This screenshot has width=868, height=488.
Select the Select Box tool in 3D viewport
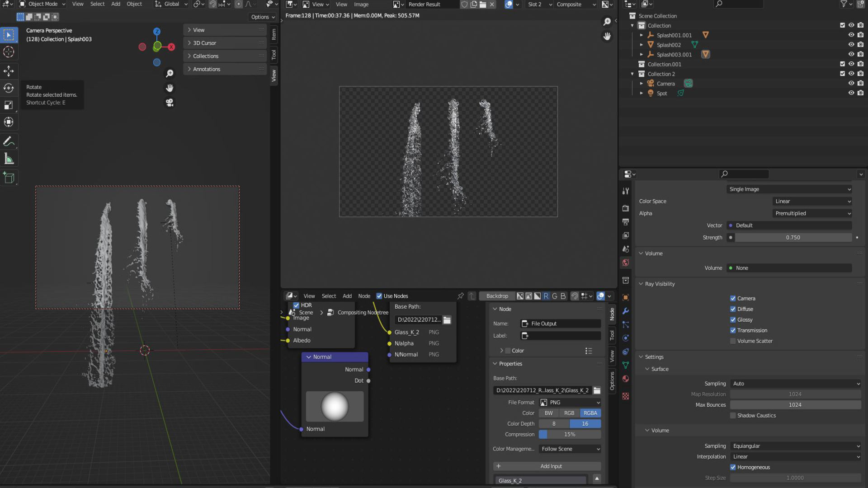point(9,35)
